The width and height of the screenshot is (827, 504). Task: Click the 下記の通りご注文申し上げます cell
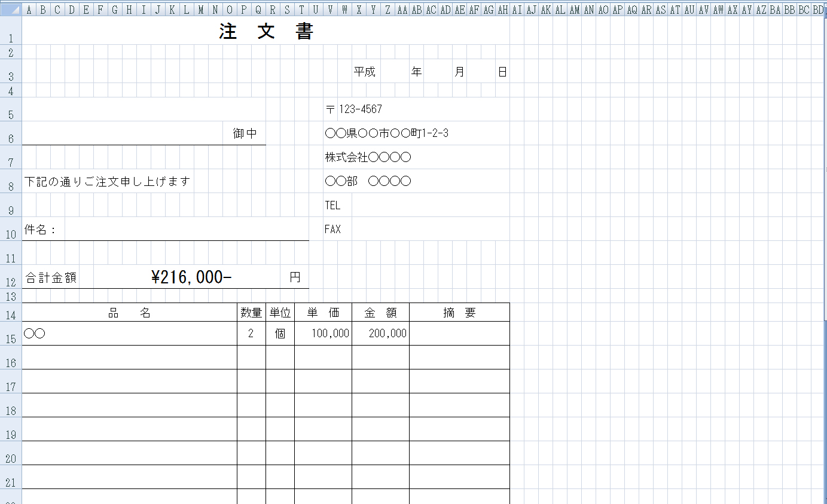(x=108, y=181)
